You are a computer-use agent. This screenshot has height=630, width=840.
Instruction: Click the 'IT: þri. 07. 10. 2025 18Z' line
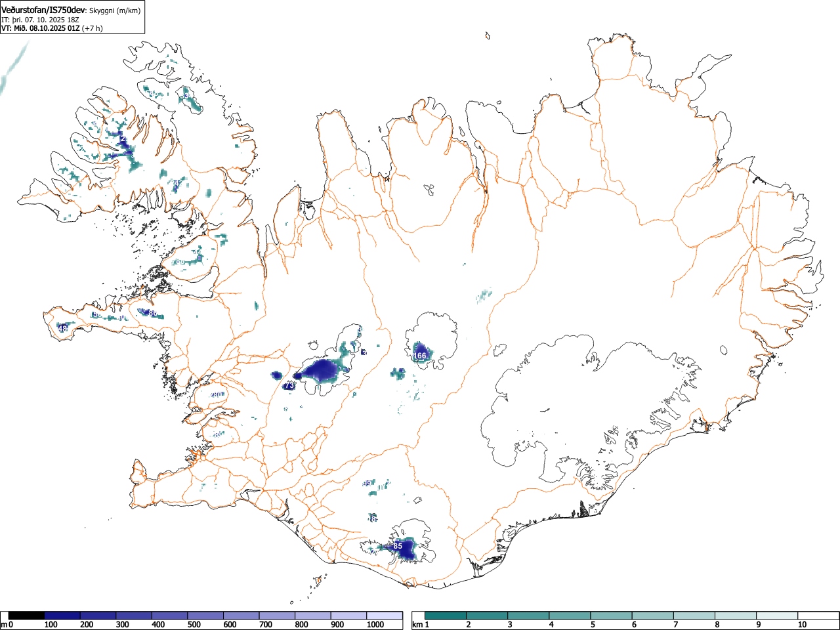tap(40, 20)
